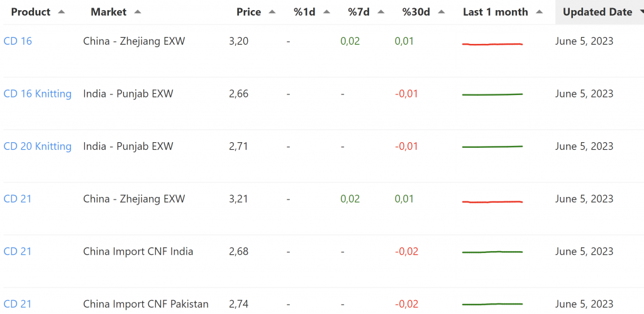Click the Market column header text
The height and width of the screenshot is (314, 644).
click(x=108, y=12)
